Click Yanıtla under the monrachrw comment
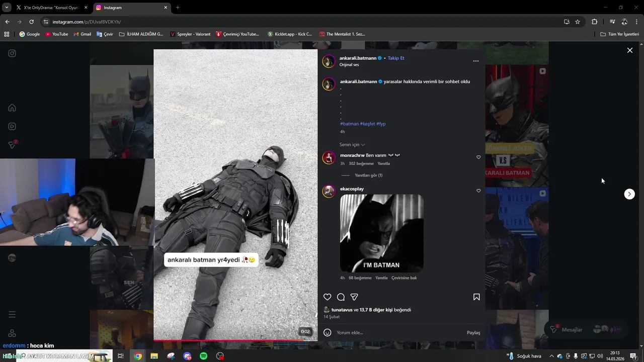This screenshot has width=644, height=362. (383, 164)
